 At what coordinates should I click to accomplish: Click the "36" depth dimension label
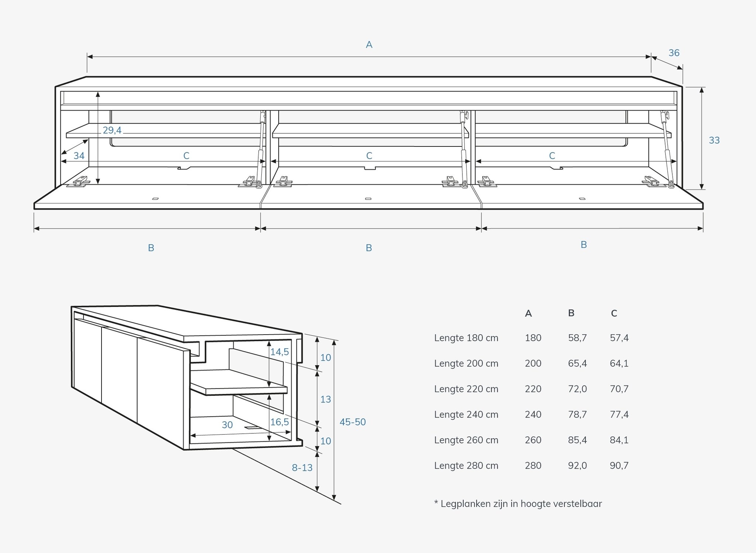pyautogui.click(x=674, y=53)
